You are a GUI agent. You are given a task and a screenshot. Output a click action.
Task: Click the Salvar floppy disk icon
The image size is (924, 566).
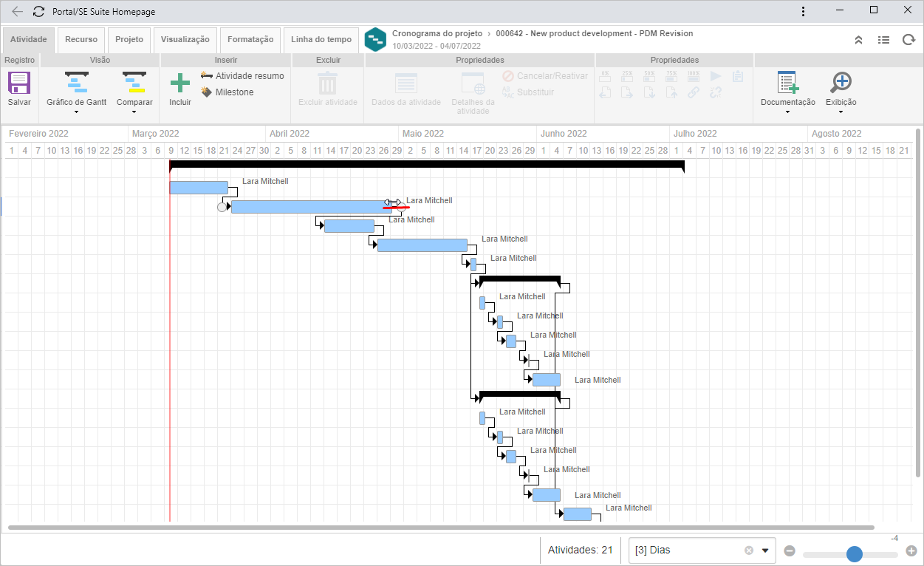click(19, 82)
